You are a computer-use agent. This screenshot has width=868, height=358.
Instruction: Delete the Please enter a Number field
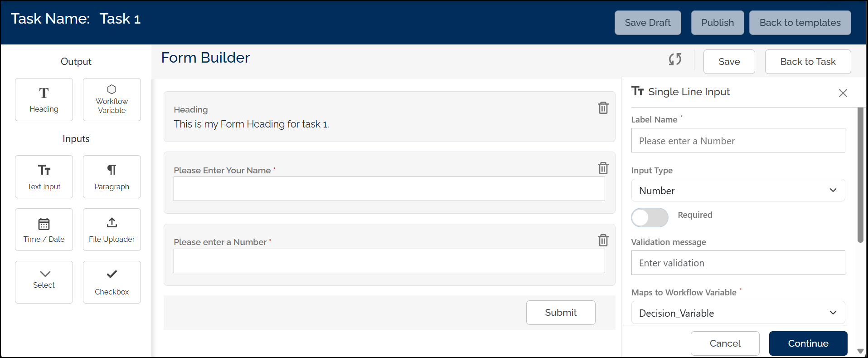point(603,240)
